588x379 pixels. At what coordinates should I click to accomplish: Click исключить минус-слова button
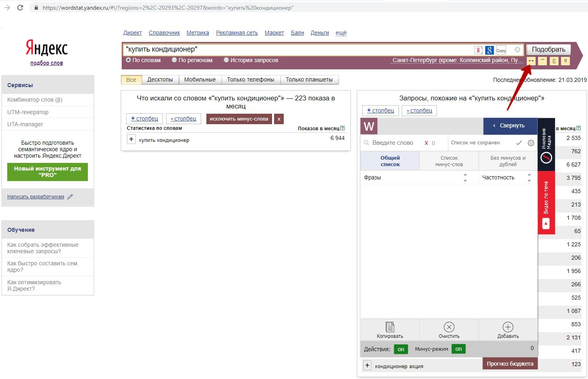[239, 119]
